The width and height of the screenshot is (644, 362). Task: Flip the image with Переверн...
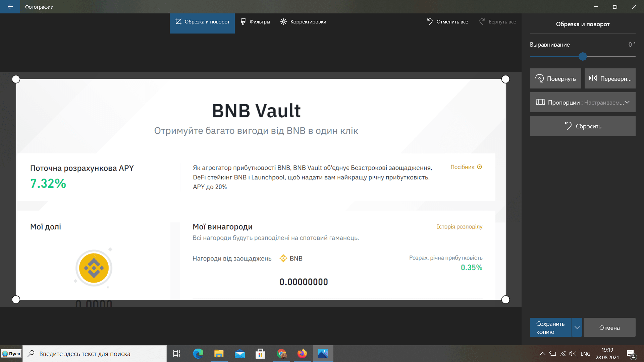[610, 78]
